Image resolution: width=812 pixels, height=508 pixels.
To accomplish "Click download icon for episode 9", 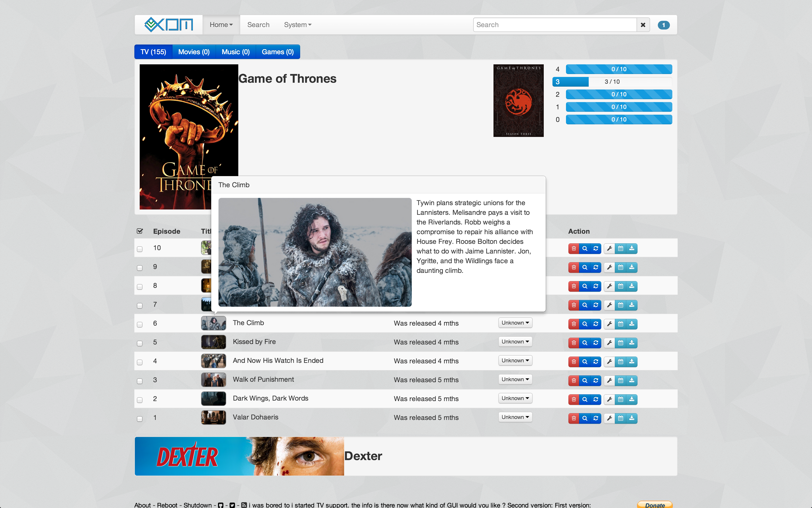I will (632, 268).
